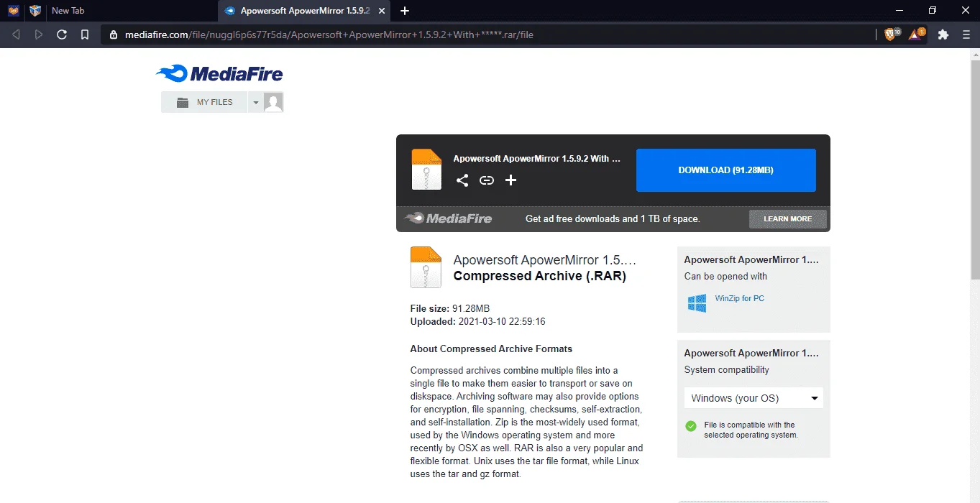
Task: Open the Windows (your OS) dropdown
Action: (x=754, y=398)
